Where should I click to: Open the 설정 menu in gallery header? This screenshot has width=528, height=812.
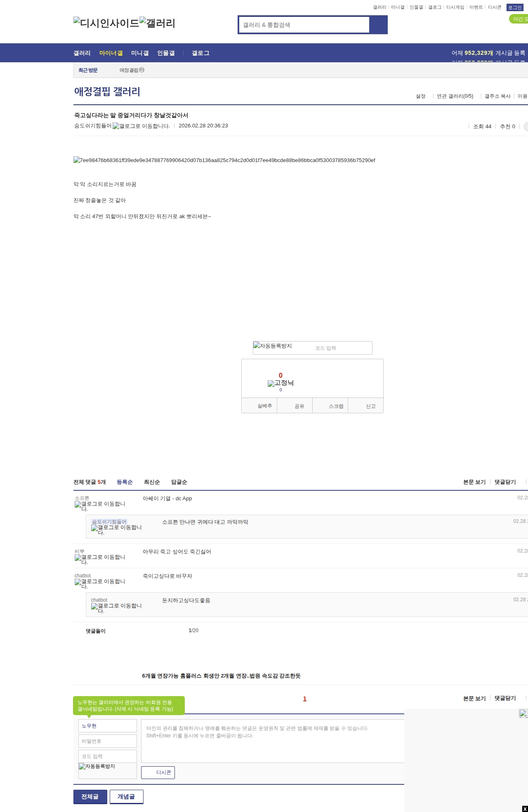click(x=420, y=96)
